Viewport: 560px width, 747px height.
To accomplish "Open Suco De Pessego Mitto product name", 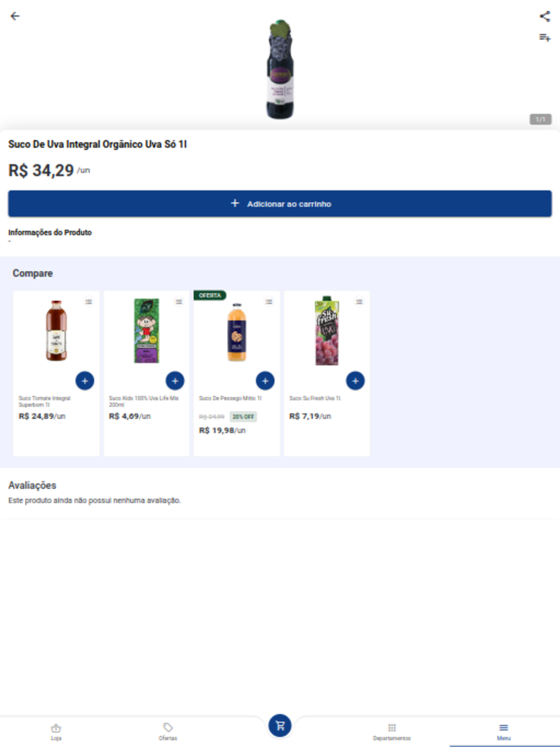I will coord(230,399).
